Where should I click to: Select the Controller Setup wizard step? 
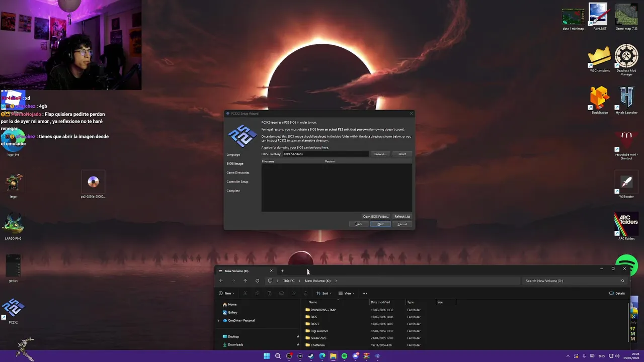tap(237, 182)
